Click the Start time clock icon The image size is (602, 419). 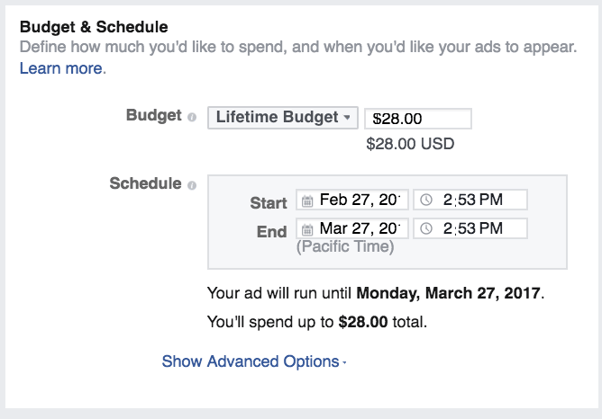coord(427,200)
